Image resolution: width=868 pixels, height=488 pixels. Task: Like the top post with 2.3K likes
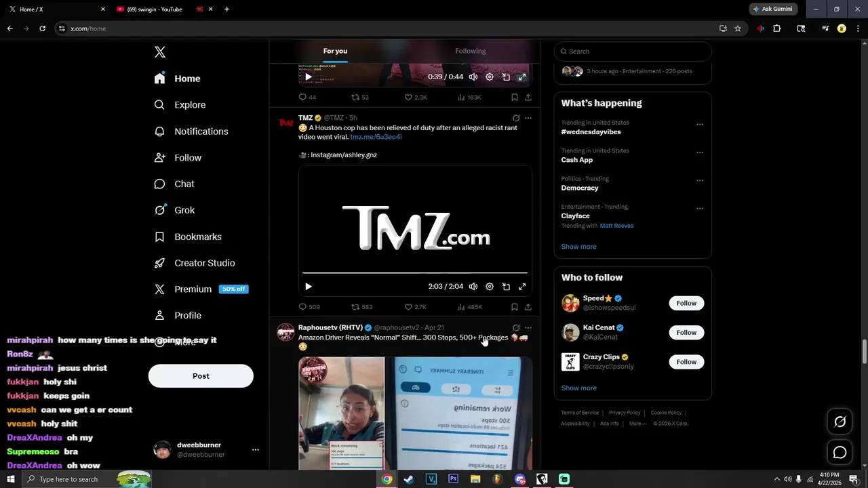click(415, 98)
